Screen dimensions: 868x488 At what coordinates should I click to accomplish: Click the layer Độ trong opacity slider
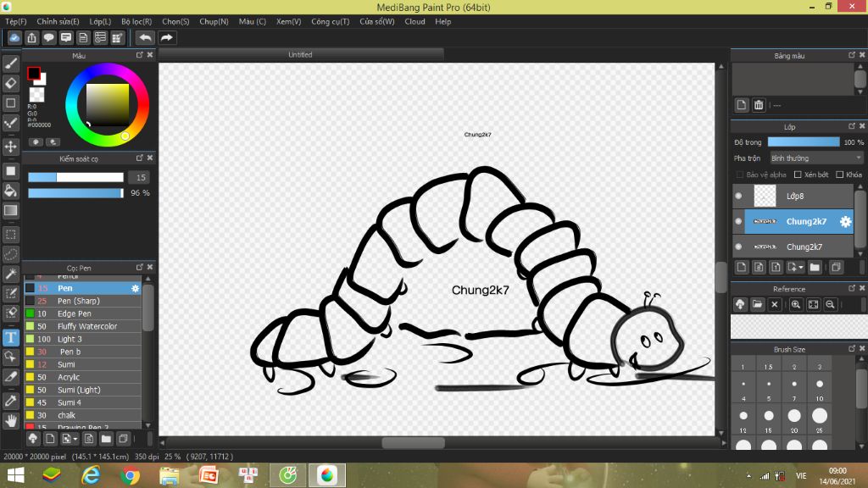pos(804,142)
